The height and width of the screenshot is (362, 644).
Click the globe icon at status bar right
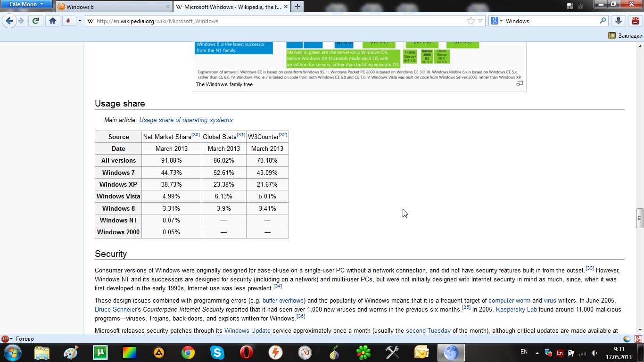pyautogui.click(x=627, y=339)
